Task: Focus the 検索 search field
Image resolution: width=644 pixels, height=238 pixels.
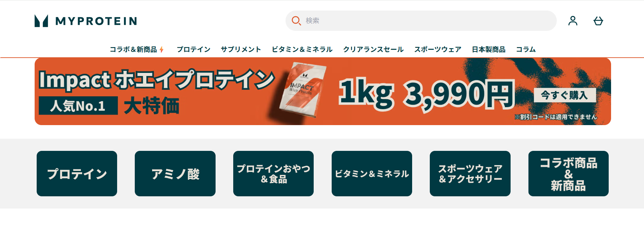Action: (421, 21)
